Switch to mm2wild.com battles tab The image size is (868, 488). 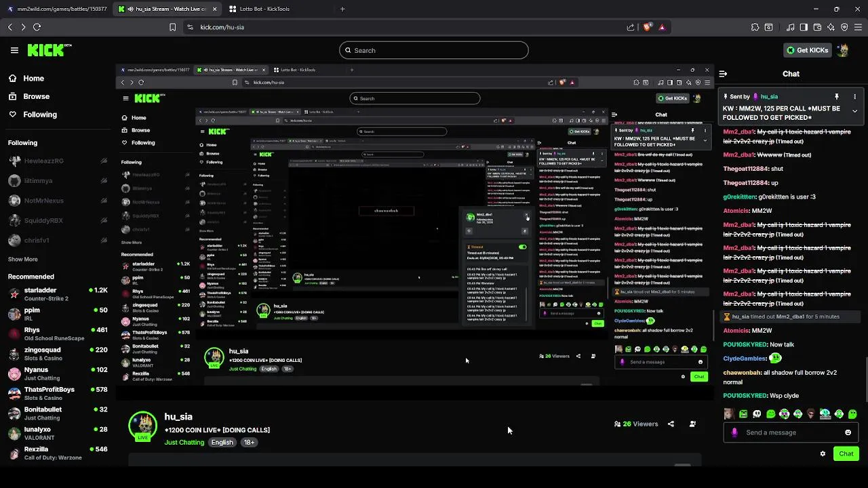[57, 9]
